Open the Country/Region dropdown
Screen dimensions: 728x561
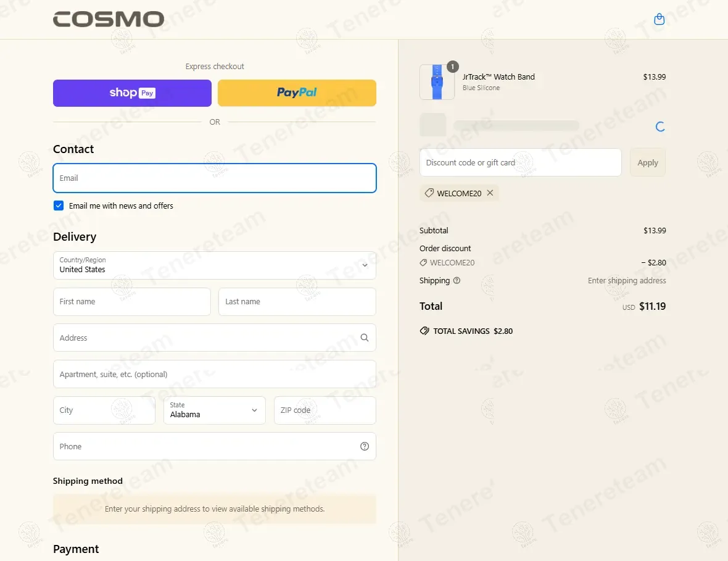tap(214, 265)
